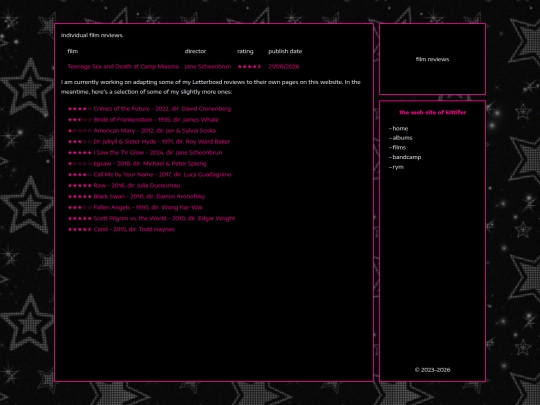Click the web site of kittifer title
Viewport: 540px width, 405px height.
coord(433,113)
